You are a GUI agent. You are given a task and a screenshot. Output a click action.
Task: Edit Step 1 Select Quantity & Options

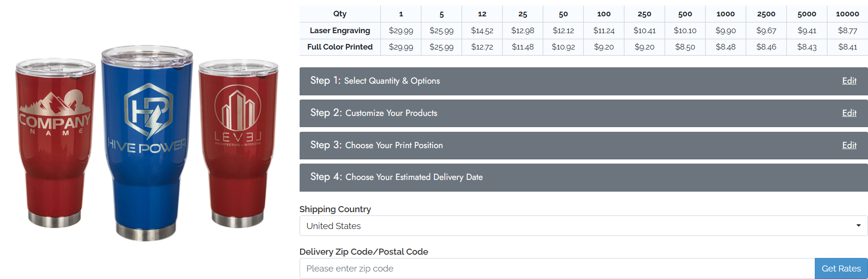[849, 81]
